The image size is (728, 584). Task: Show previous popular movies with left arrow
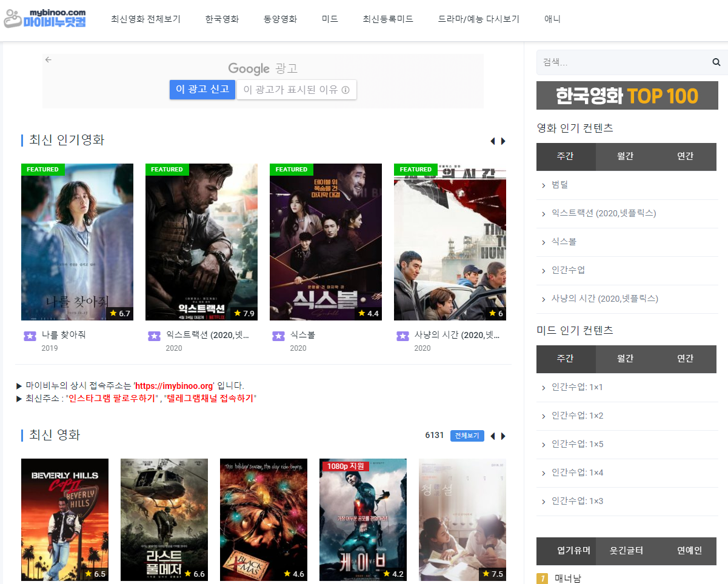pos(493,141)
